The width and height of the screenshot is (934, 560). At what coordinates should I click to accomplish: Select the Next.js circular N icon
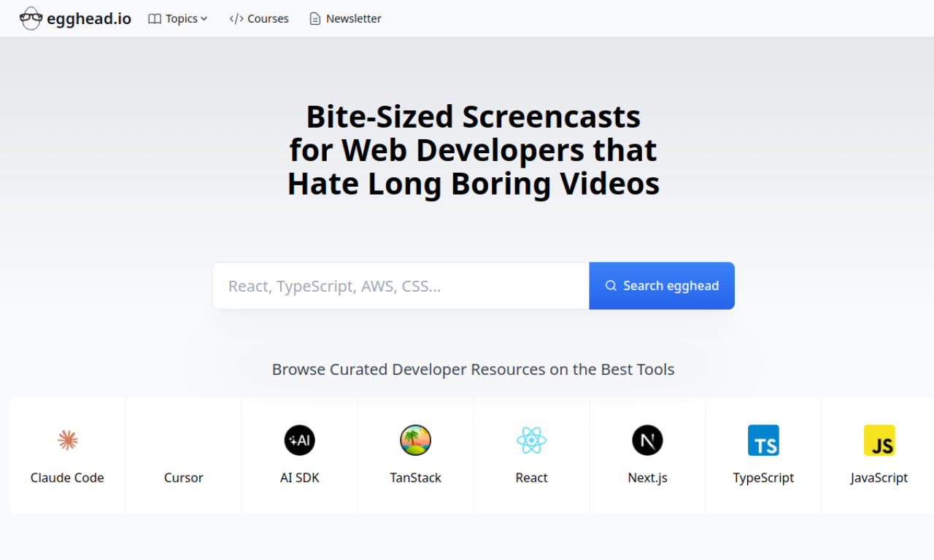point(647,440)
